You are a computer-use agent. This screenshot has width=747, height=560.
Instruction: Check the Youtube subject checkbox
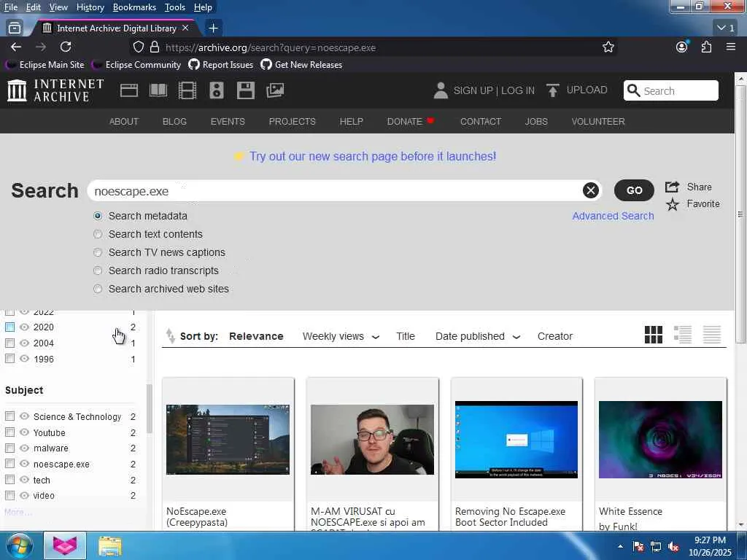tap(9, 432)
